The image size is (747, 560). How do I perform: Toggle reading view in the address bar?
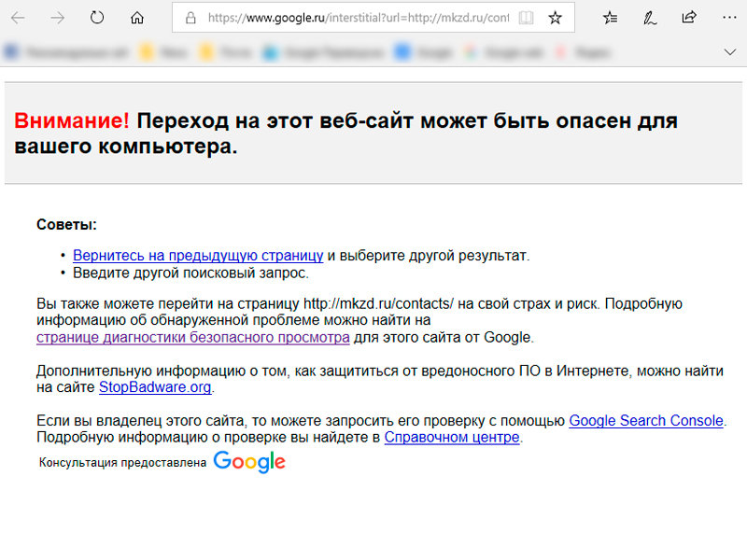coord(527,18)
